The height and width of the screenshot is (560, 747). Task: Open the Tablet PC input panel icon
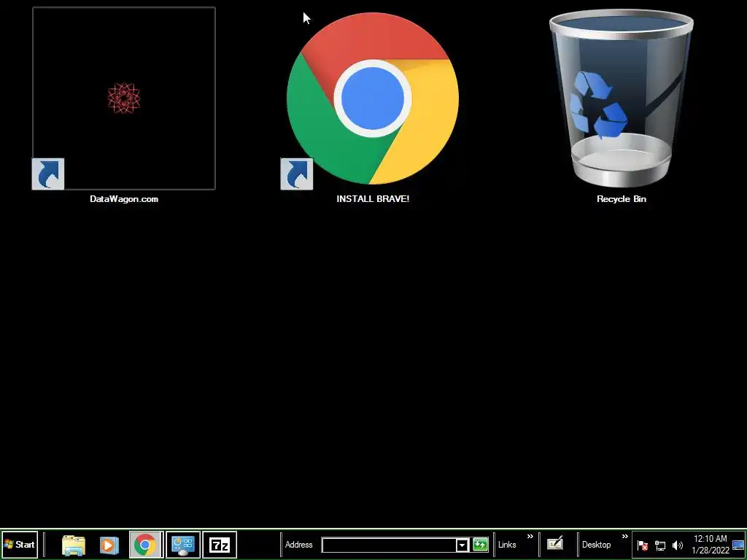[555, 543]
